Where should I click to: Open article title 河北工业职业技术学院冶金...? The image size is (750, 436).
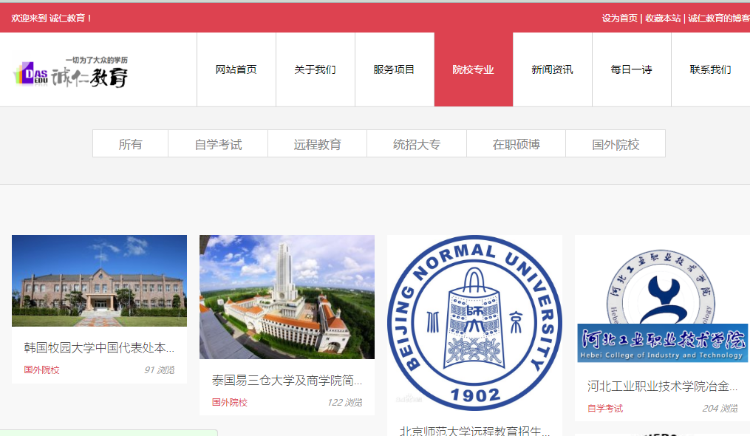662,386
